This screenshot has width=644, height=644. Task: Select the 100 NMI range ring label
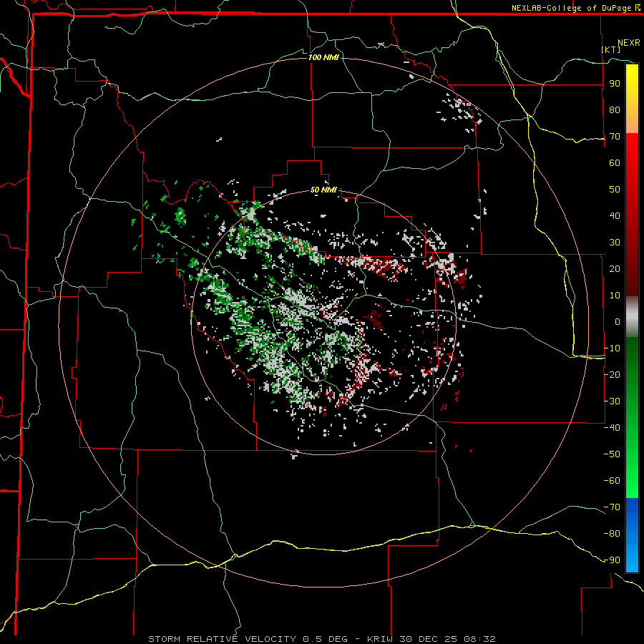pos(323,57)
